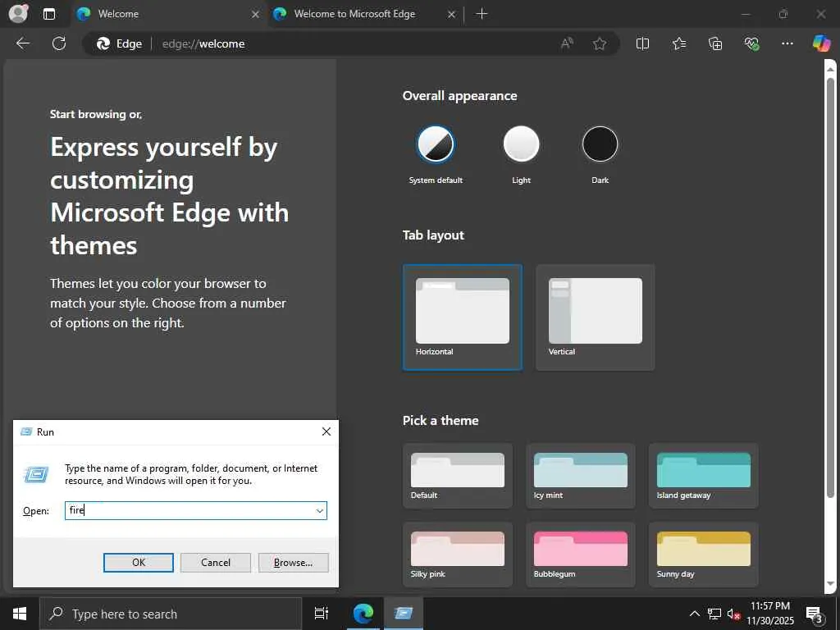Open Task View on the taskbar
The height and width of the screenshot is (630, 840).
click(x=321, y=614)
